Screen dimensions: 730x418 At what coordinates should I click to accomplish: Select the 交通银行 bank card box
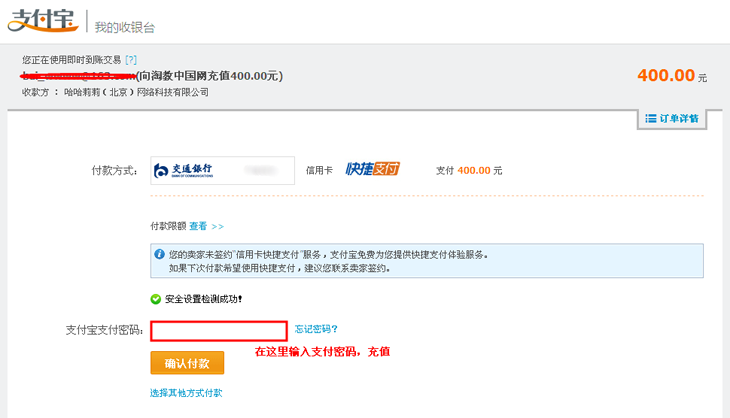click(x=223, y=170)
